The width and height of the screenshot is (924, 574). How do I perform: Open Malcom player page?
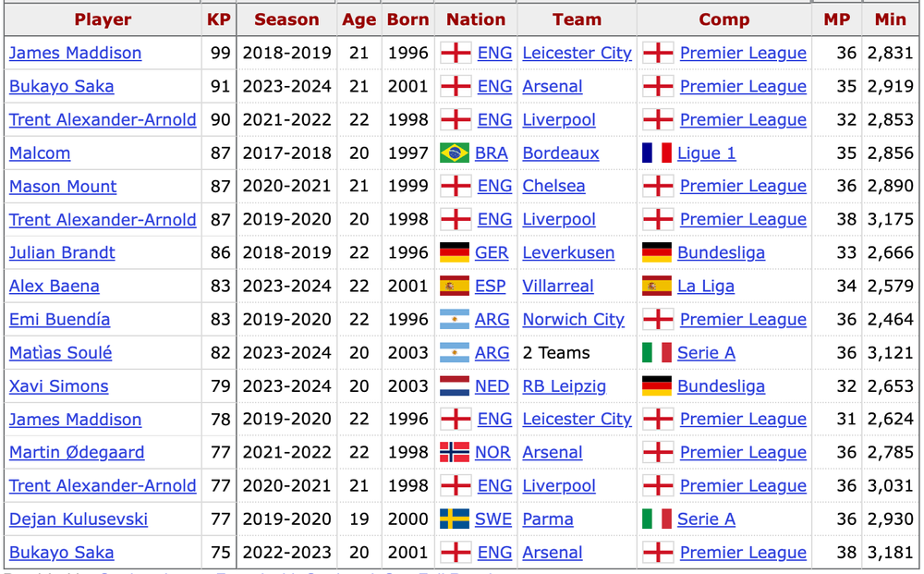40,153
